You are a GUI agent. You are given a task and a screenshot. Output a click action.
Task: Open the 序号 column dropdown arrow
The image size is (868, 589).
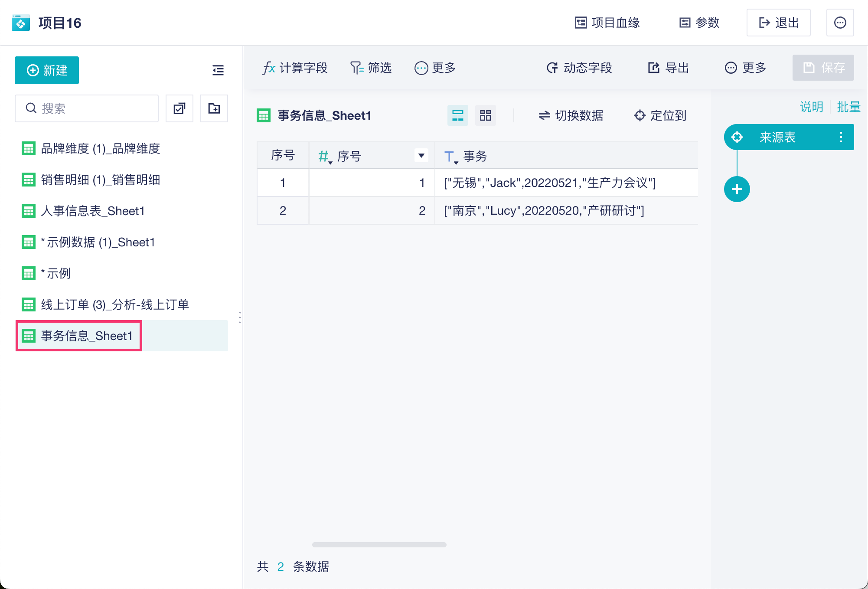(421, 156)
